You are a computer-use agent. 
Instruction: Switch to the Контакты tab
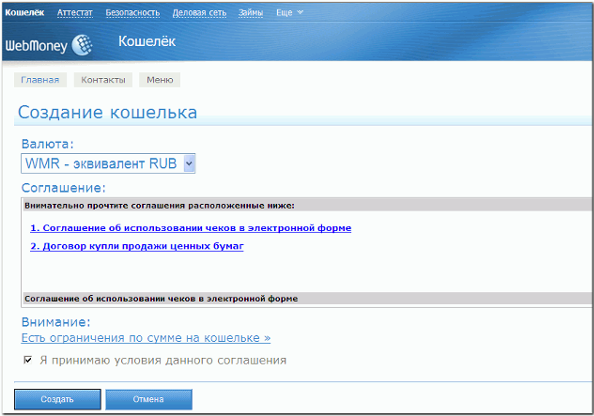[x=103, y=80]
